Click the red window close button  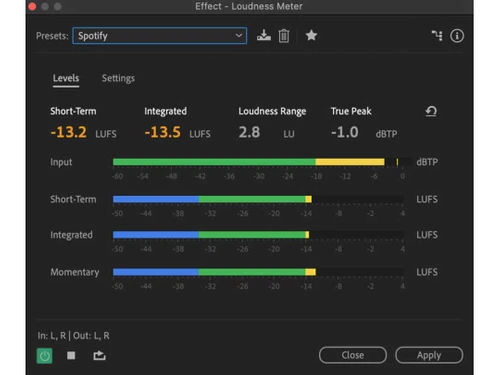[32, 6]
